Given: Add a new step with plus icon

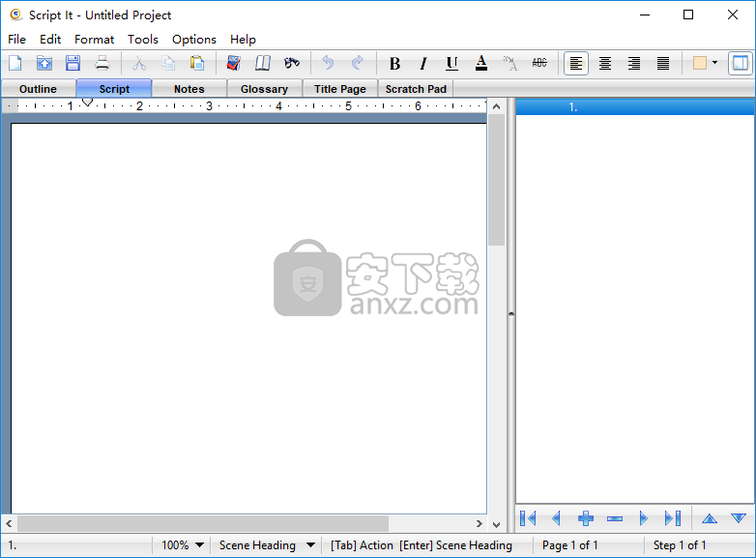Looking at the screenshot, I should pos(586,518).
